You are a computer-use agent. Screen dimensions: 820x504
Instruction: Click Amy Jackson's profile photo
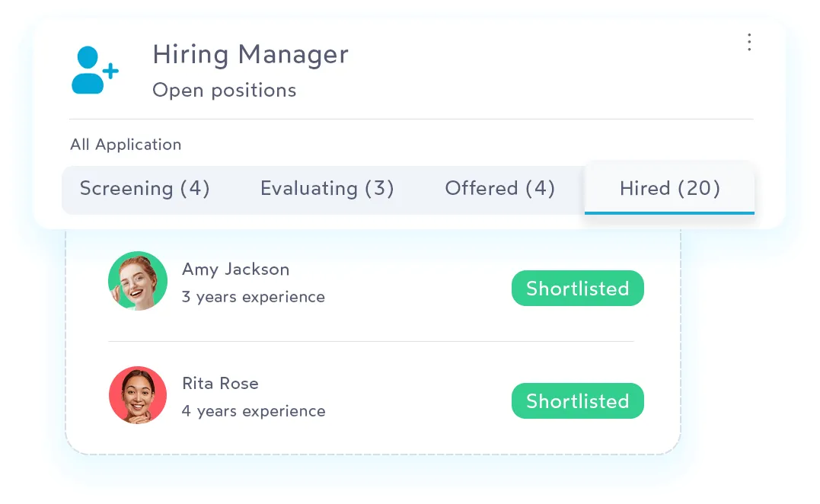tap(138, 281)
